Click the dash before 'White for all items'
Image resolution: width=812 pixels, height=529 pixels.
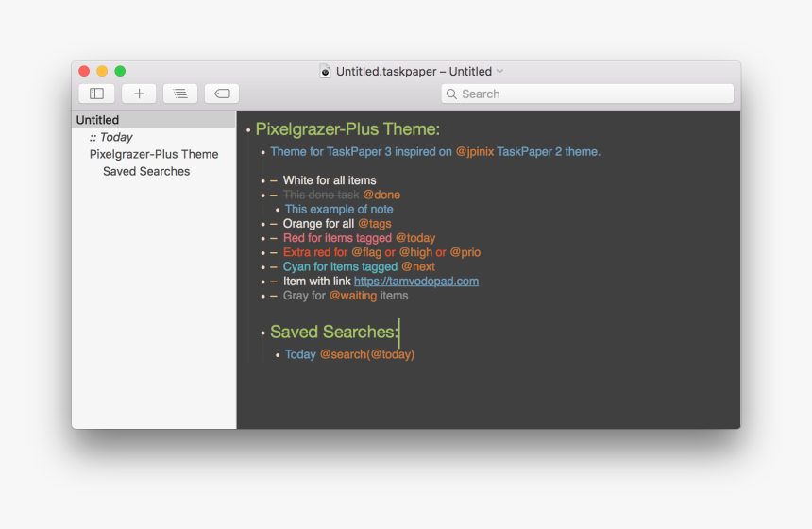(274, 180)
